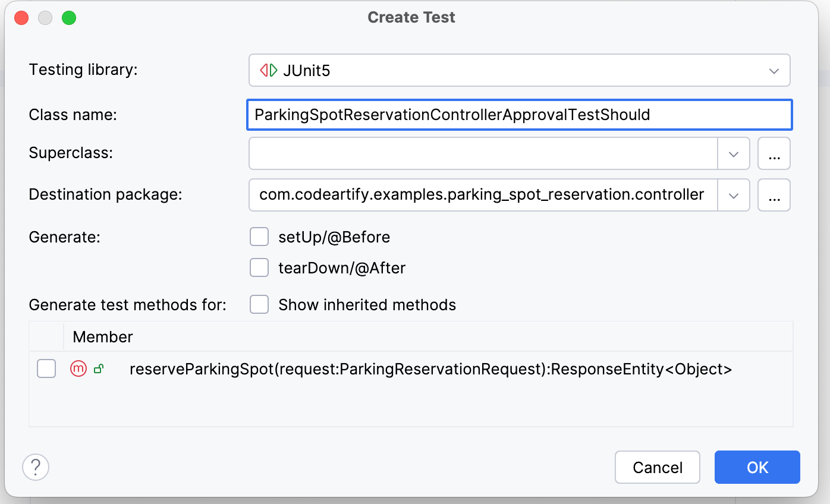Click the green public-access lock icon
This screenshot has height=504, width=830.
99,369
